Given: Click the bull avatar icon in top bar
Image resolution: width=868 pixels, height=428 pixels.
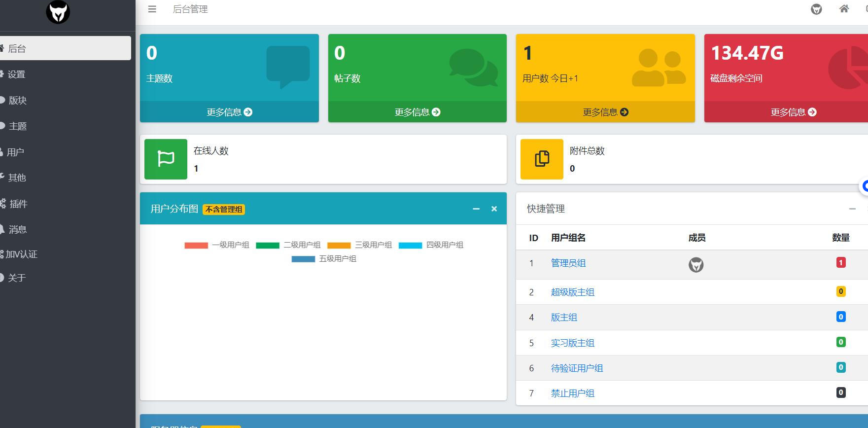Looking at the screenshot, I should click(x=816, y=9).
